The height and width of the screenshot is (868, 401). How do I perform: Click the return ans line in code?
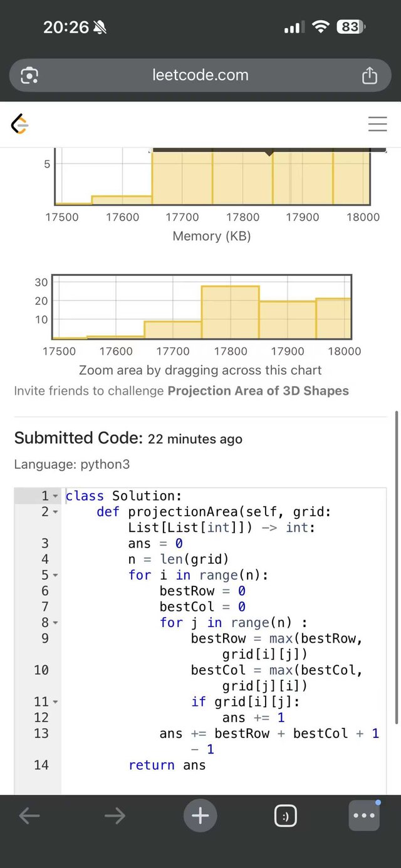click(x=167, y=765)
